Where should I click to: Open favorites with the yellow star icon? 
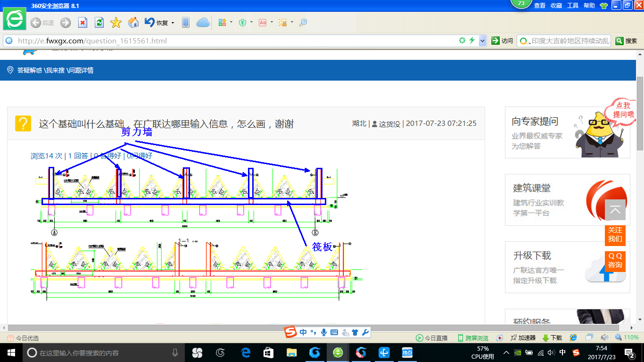(x=116, y=23)
